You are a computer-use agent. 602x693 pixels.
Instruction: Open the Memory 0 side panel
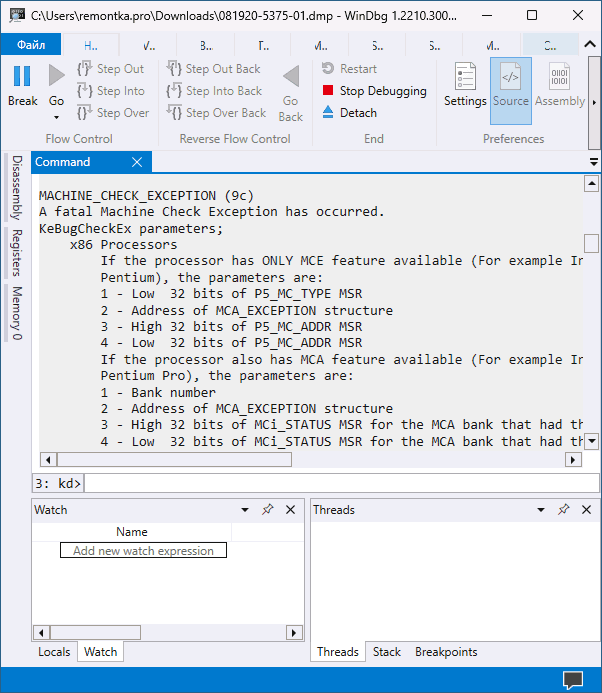(x=17, y=313)
